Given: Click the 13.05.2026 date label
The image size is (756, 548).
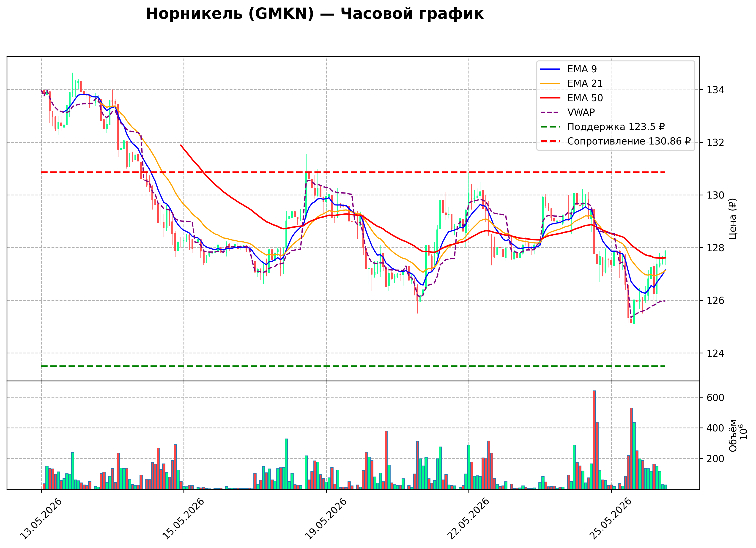Looking at the screenshot, I should click(41, 519).
